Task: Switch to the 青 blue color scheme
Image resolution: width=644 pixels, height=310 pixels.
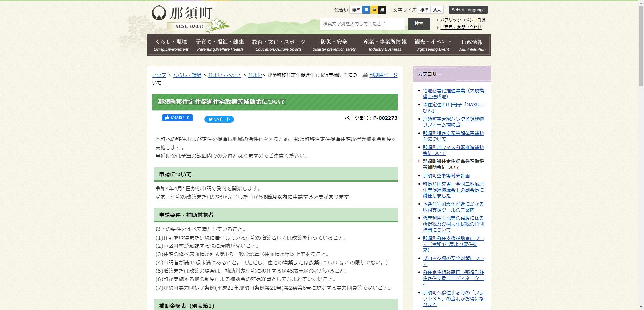Action: point(366,10)
